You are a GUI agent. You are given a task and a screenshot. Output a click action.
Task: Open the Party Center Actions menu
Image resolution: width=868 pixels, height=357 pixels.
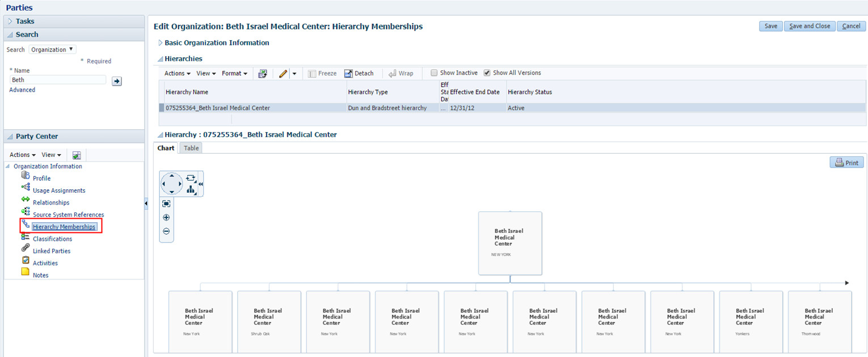23,155
